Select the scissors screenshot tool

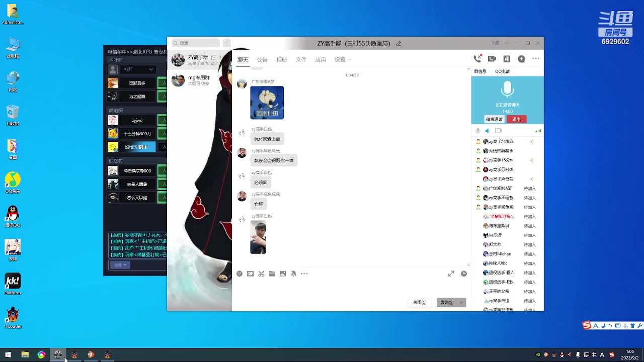click(x=261, y=274)
